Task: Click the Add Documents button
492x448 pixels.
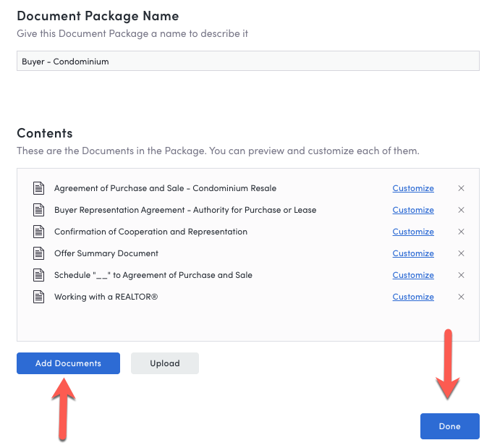Action: pos(69,363)
